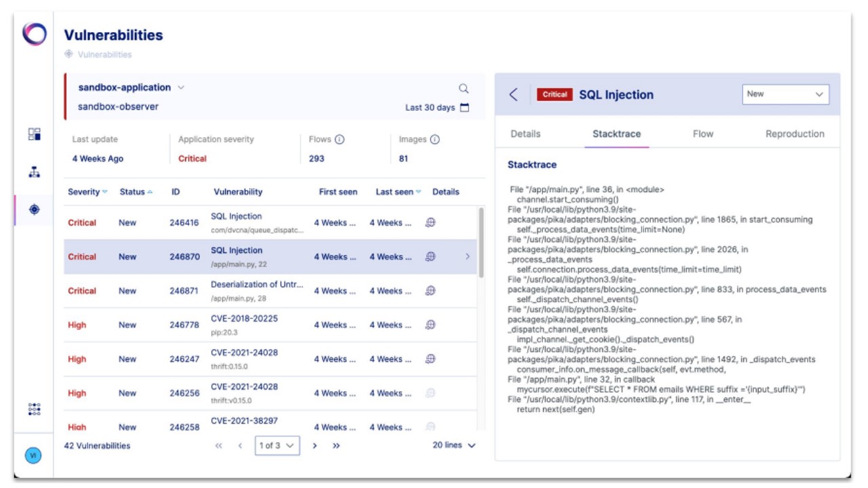This screenshot has height=488, width=868.
Task: Open the topology hierarchy icon in sidebar
Action: click(x=34, y=172)
